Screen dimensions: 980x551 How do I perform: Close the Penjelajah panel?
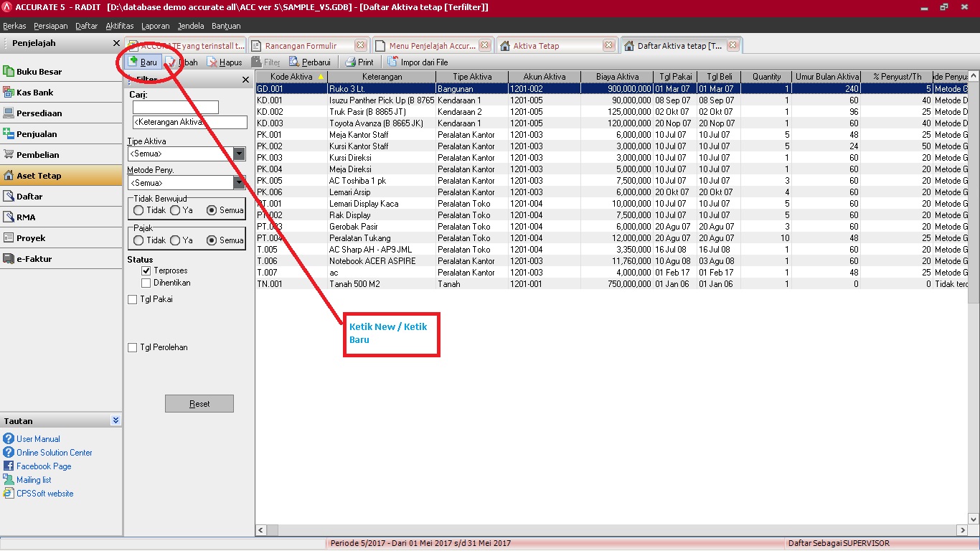(x=117, y=43)
